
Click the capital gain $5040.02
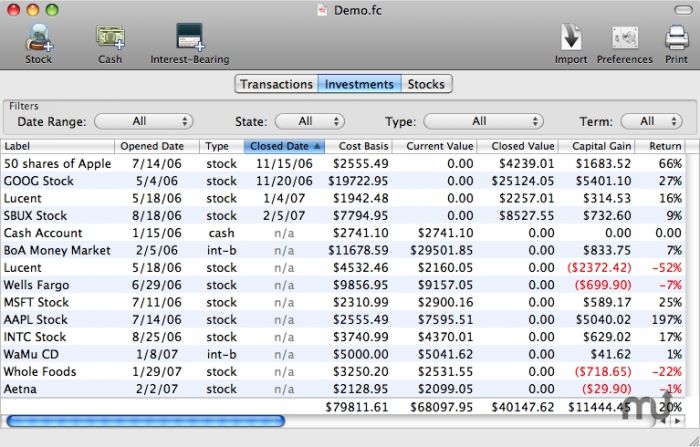tap(603, 320)
